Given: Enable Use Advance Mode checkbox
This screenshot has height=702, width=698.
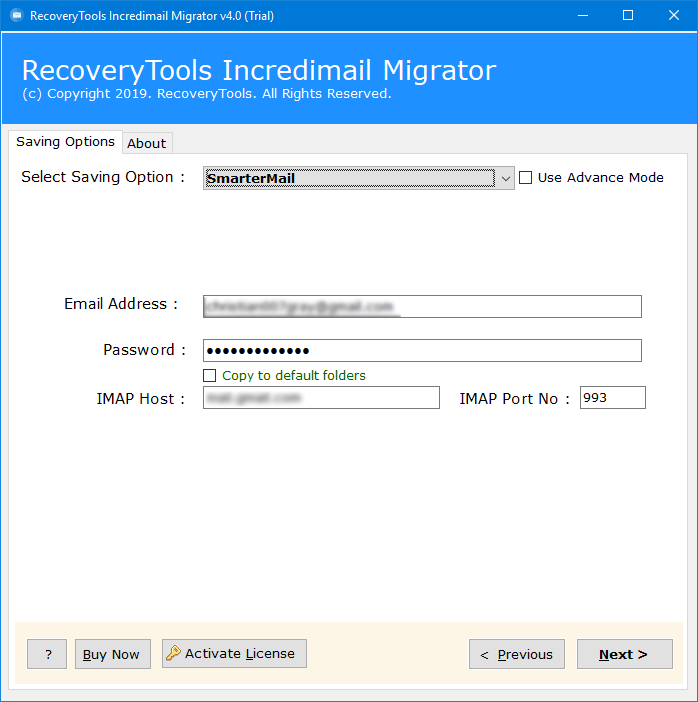Looking at the screenshot, I should pos(526,178).
